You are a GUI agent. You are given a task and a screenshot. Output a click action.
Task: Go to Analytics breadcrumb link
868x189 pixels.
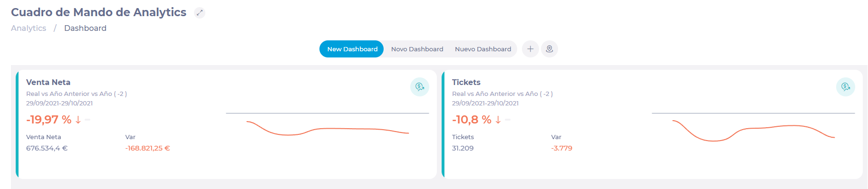29,28
